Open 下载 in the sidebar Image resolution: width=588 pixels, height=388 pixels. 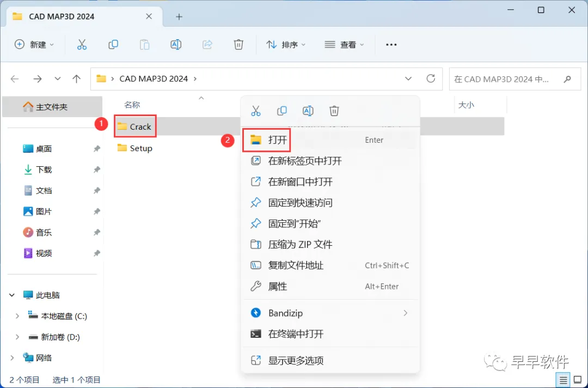(x=44, y=169)
